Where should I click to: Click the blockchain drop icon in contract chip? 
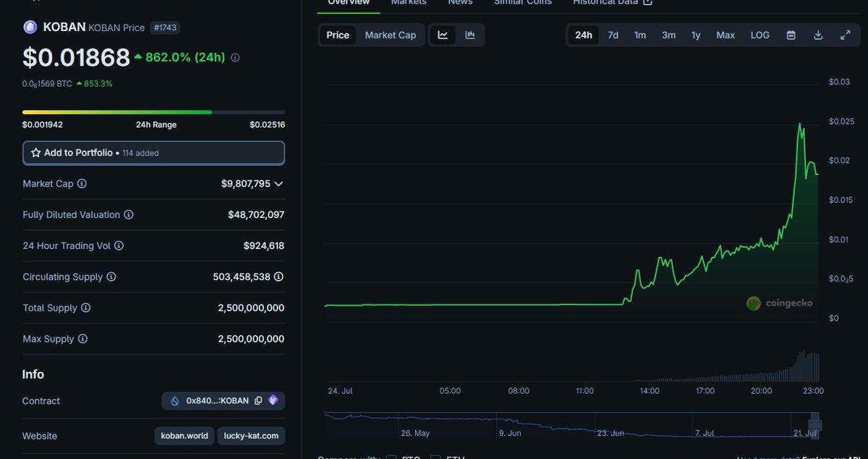click(175, 400)
